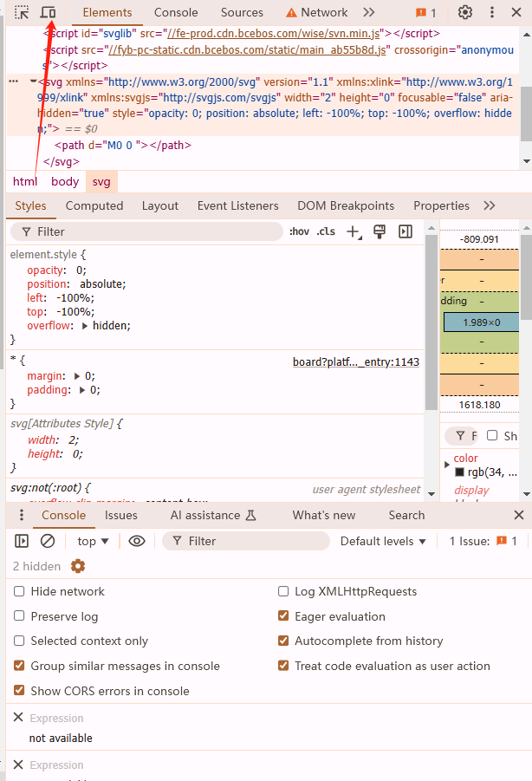The image size is (532, 781).
Task: Disable Group similar messages in console
Action: point(19,666)
